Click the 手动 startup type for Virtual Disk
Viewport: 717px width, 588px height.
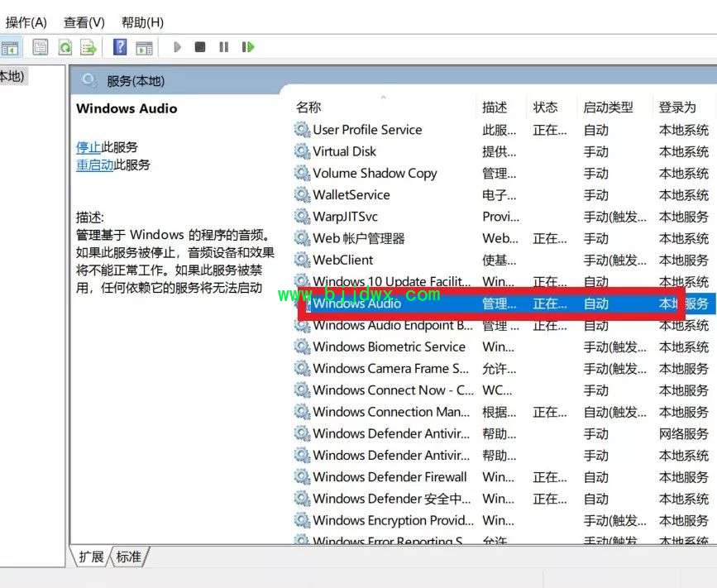point(595,151)
